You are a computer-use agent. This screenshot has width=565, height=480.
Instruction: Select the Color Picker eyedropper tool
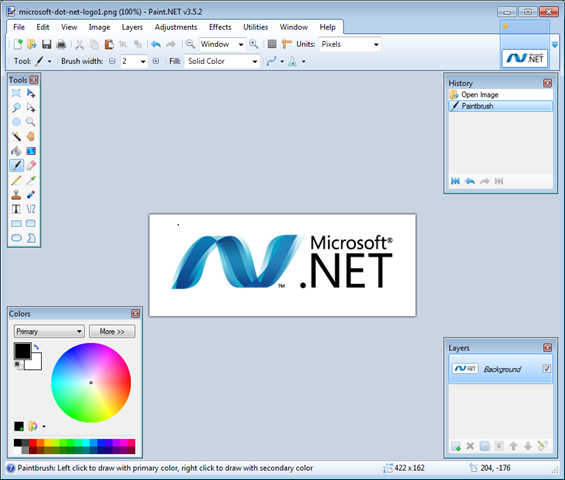[x=31, y=180]
